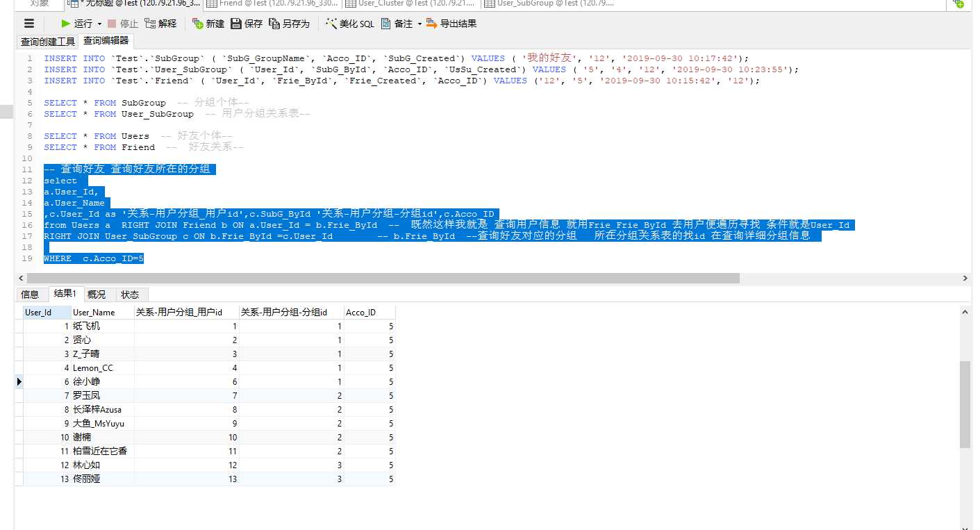Image resolution: width=980 pixels, height=530 pixels.
Task: Click 另存为 save-as button
Action: [289, 24]
